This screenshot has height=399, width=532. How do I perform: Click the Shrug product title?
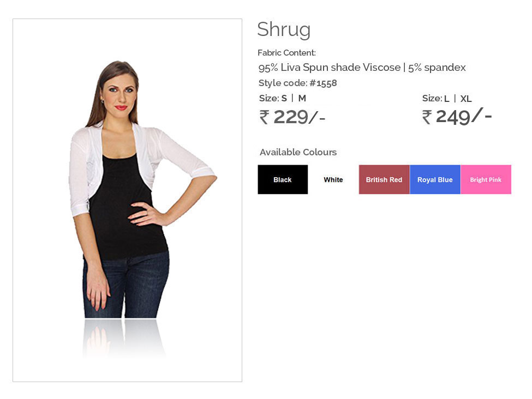coord(284,29)
